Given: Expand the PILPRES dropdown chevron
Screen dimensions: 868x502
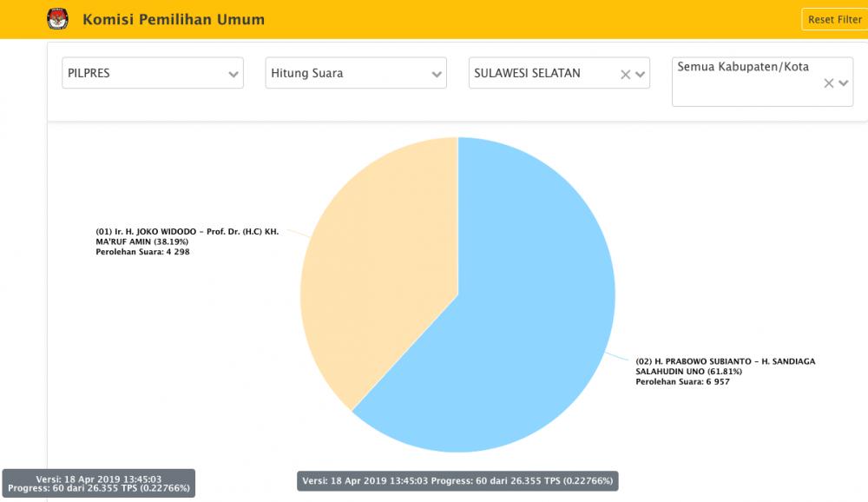Looking at the screenshot, I should [233, 74].
